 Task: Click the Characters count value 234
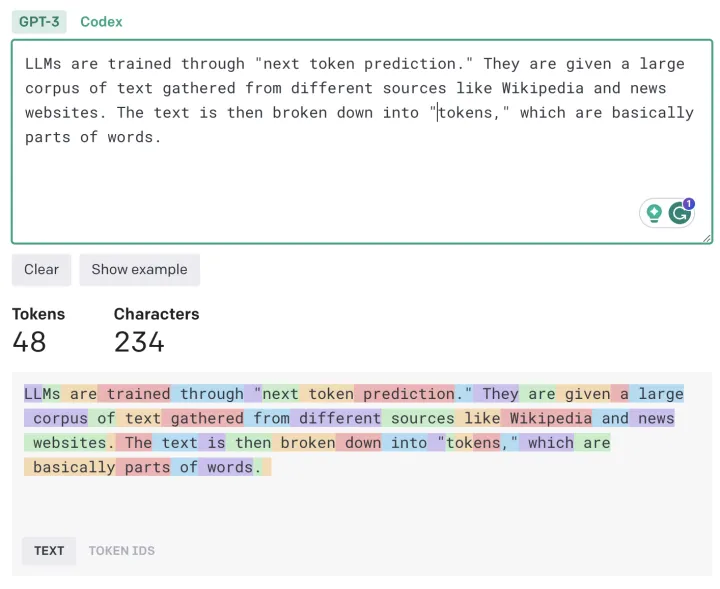pos(139,342)
